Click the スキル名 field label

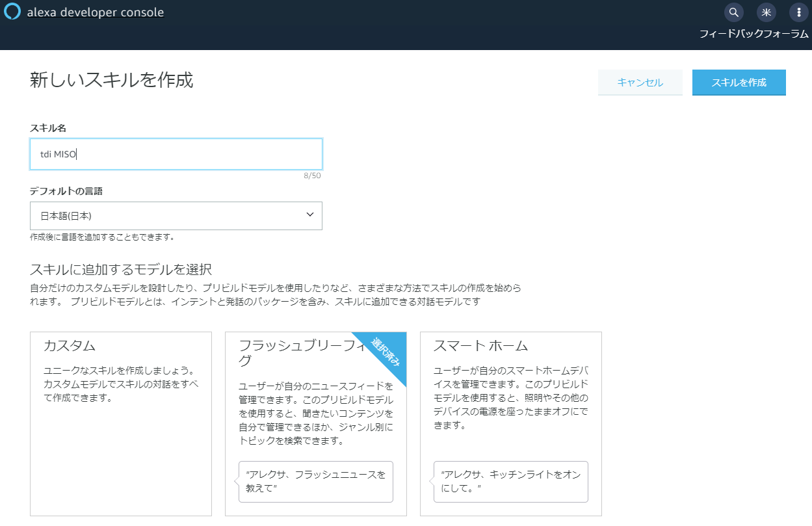pos(48,127)
